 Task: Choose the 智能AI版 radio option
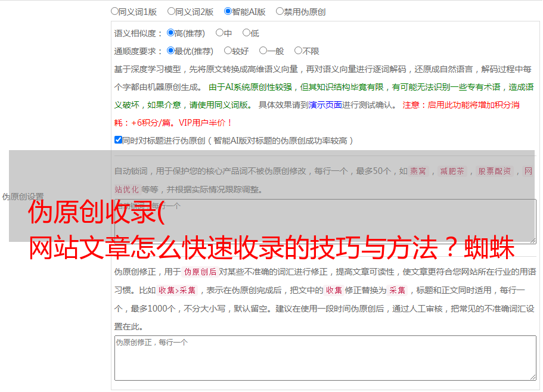tap(228, 11)
